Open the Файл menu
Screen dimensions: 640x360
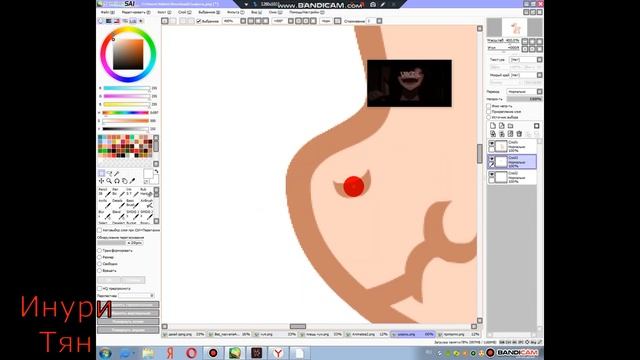coord(108,13)
